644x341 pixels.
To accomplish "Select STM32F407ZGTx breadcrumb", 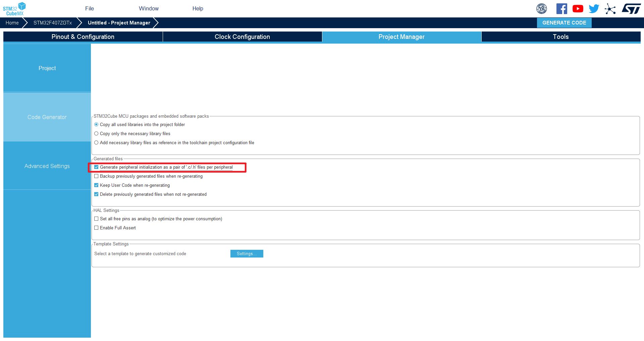I will (53, 23).
